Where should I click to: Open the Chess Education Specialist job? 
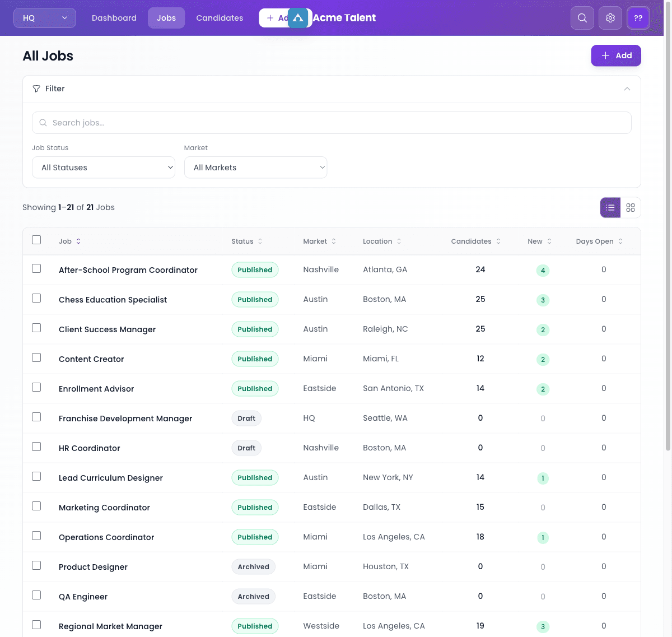click(113, 299)
